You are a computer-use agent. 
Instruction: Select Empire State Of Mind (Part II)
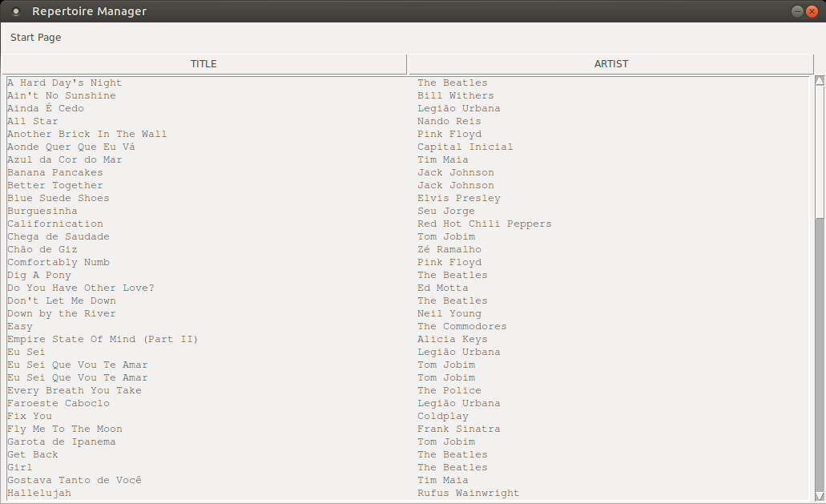click(x=103, y=339)
